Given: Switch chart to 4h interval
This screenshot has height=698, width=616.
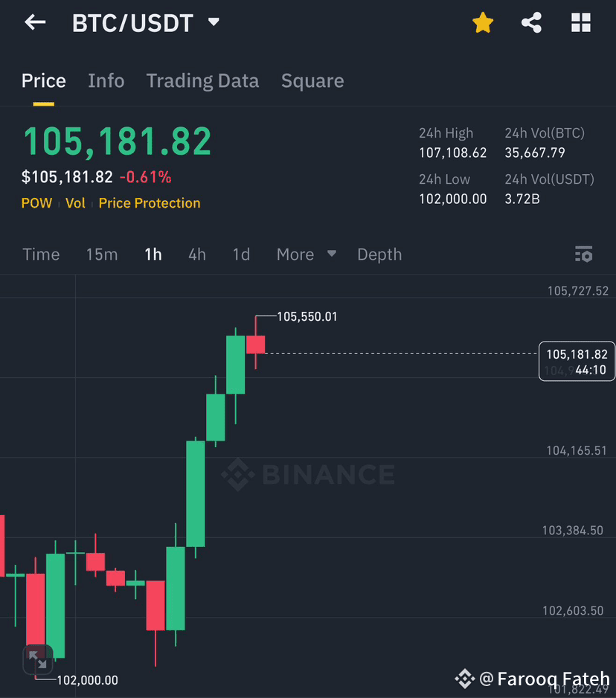Looking at the screenshot, I should click(197, 254).
